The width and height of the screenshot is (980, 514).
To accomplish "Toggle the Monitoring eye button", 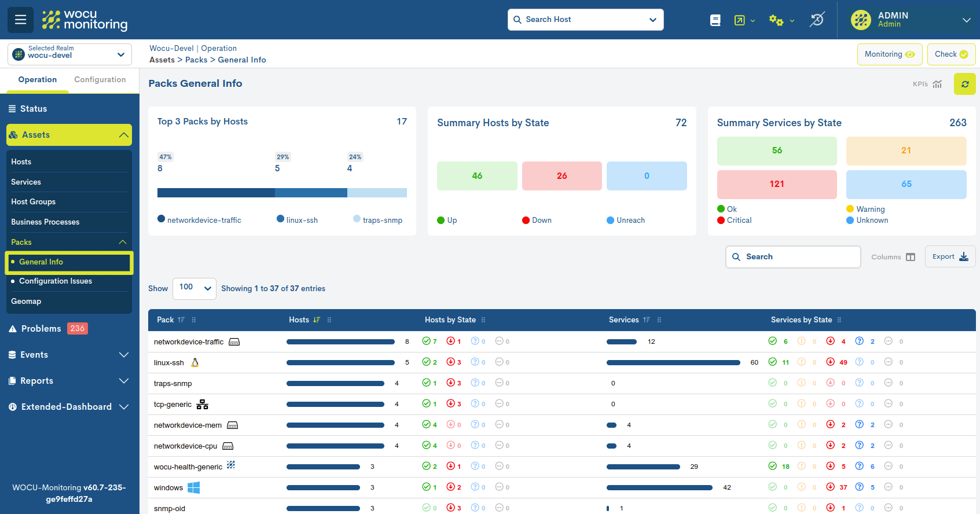I will [x=890, y=54].
